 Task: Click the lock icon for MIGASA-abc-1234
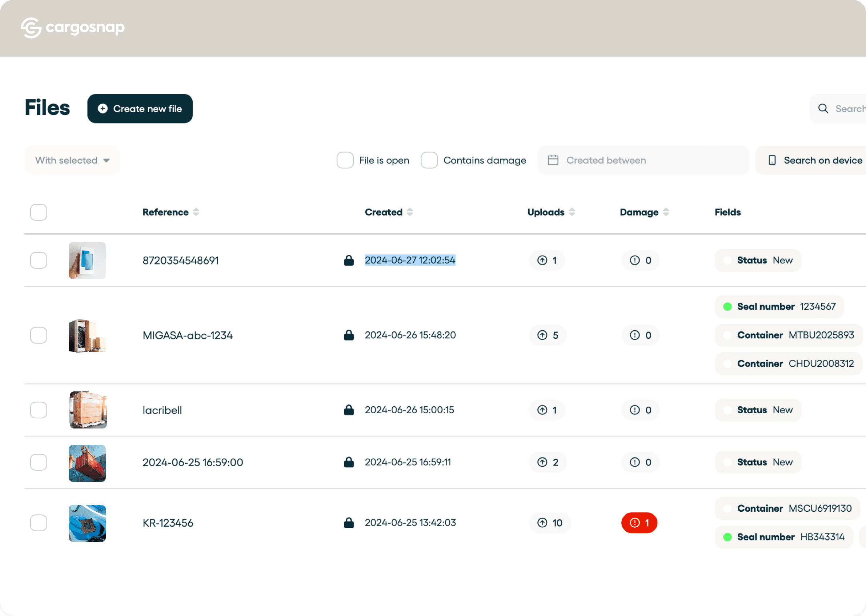coord(349,335)
